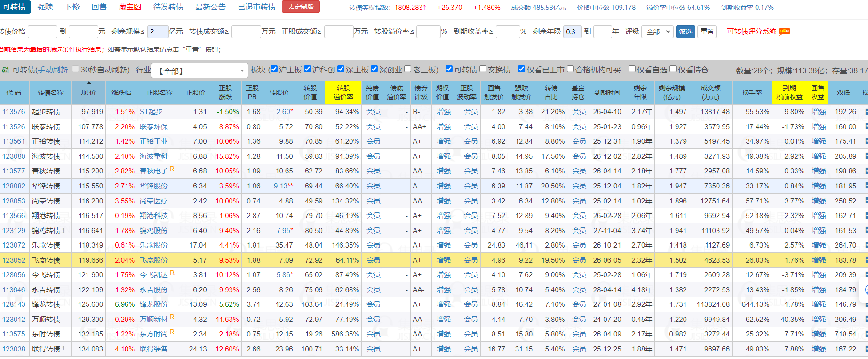Screen dimensions: 868x359
Task: Click the orange NEW badge icon
Action: point(784,31)
